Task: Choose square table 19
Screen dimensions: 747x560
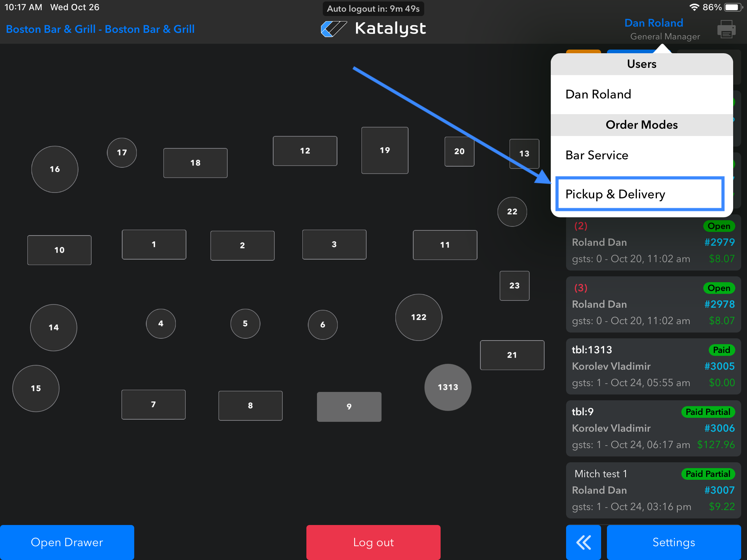Action: 384,150
